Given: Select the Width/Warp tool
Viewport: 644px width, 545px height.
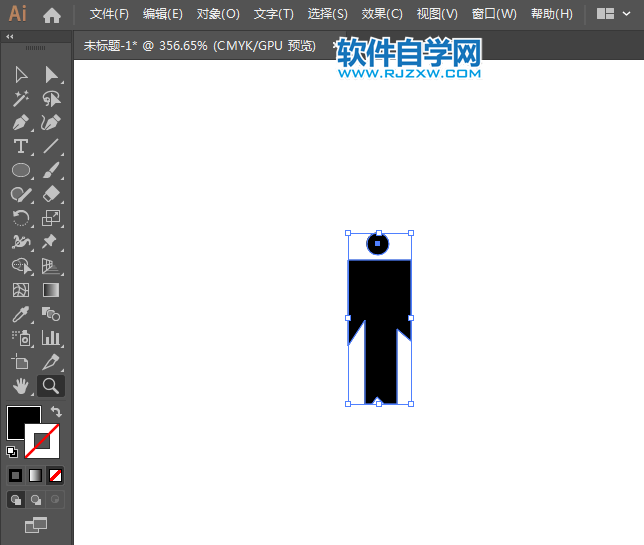Looking at the screenshot, I should coord(21,242).
